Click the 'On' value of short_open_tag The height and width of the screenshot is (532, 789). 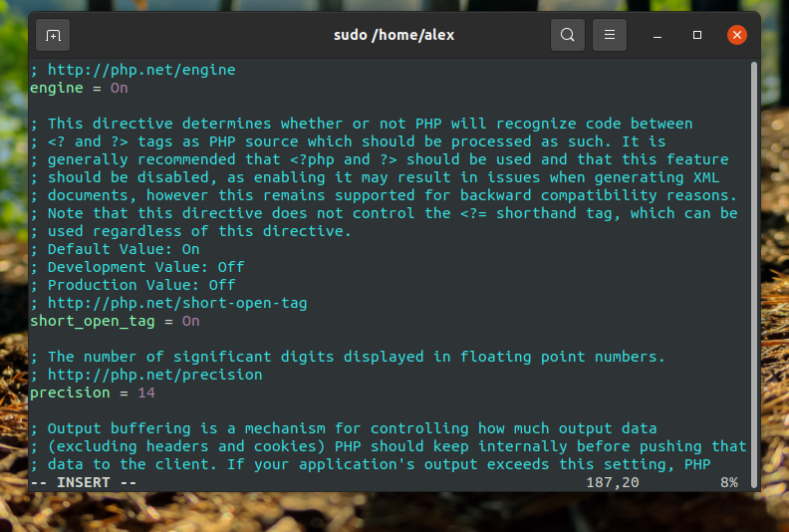[190, 321]
